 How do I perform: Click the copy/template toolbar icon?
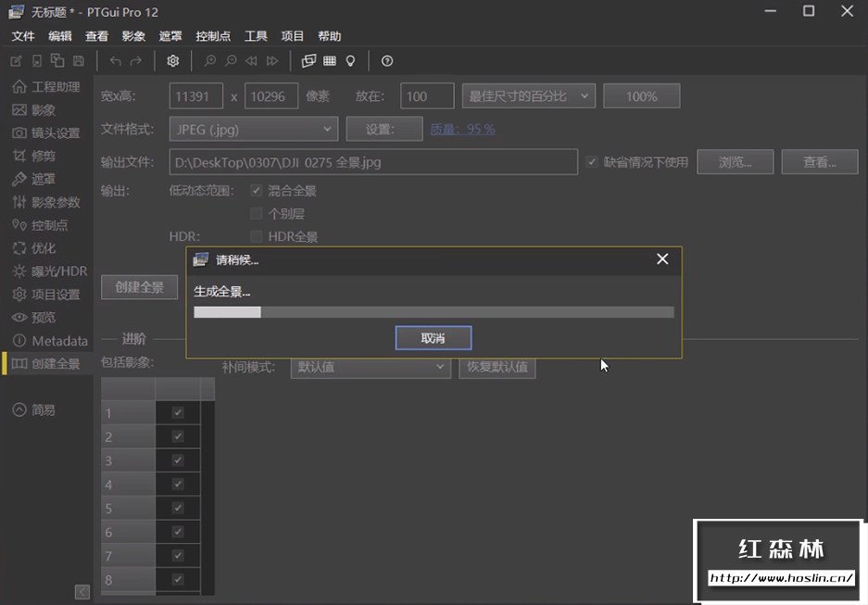57,61
